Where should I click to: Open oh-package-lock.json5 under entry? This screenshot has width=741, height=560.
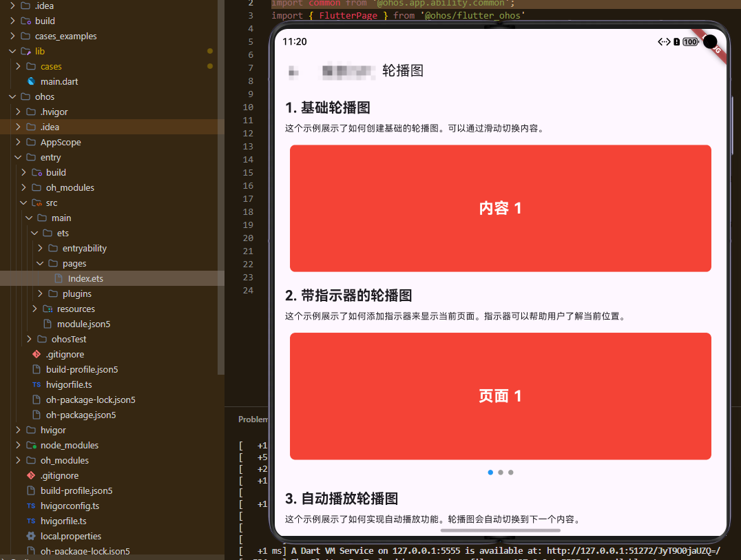tap(90, 400)
